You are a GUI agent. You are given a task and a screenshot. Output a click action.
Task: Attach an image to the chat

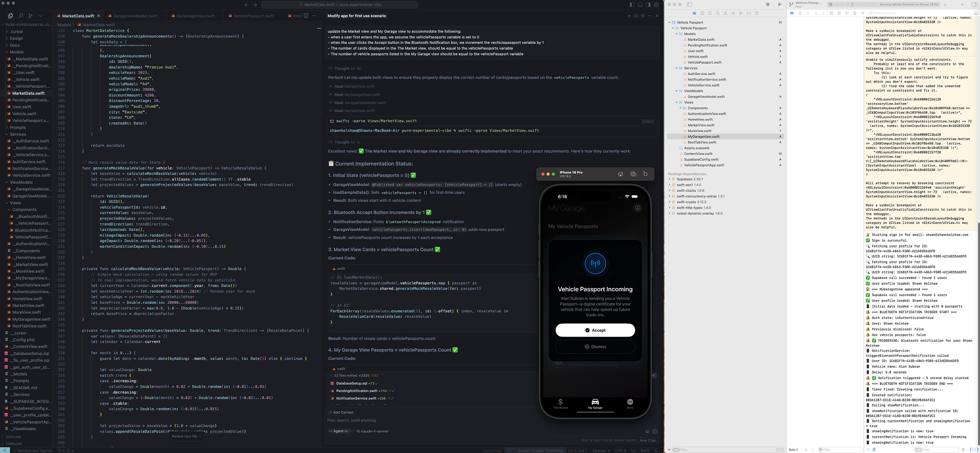pyautogui.click(x=647, y=431)
